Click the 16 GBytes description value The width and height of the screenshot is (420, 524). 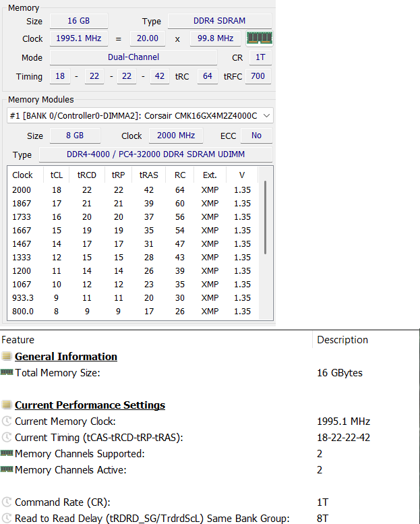click(340, 373)
